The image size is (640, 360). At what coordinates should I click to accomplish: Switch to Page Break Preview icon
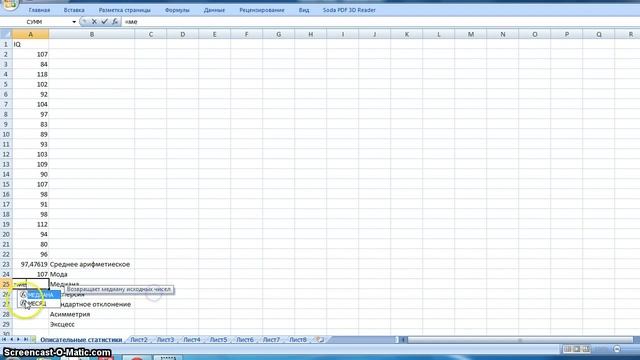point(586,349)
